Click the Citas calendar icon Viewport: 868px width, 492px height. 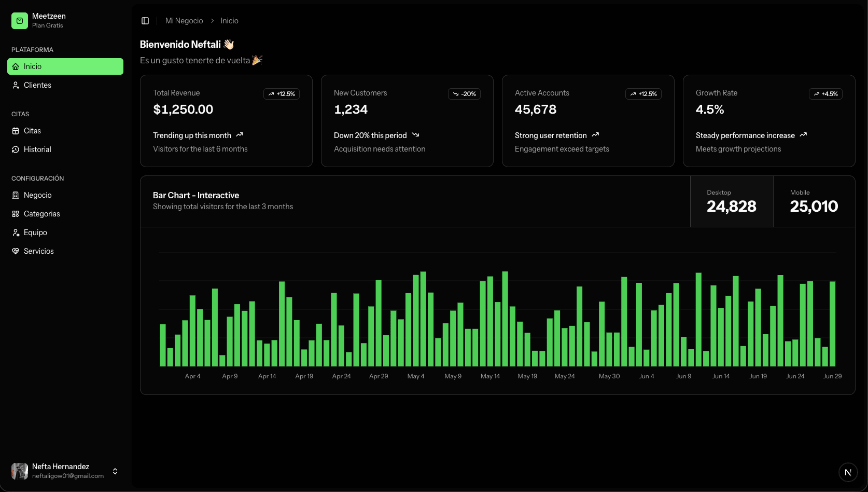[x=16, y=131]
